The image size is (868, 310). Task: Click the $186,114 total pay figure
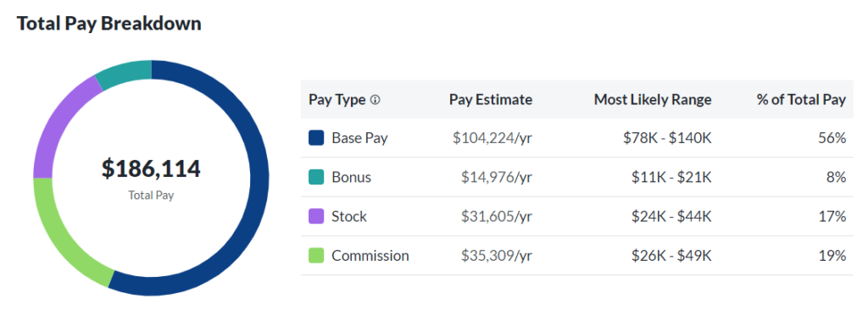point(151,169)
